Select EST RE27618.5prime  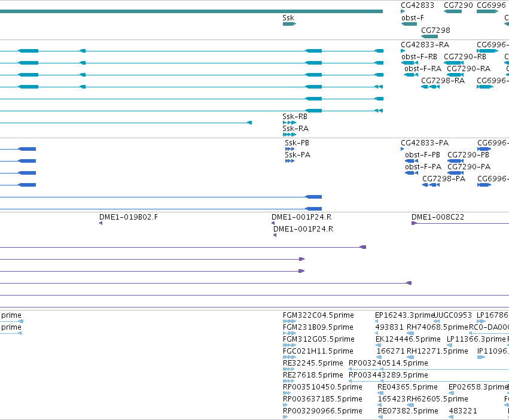coord(313,375)
